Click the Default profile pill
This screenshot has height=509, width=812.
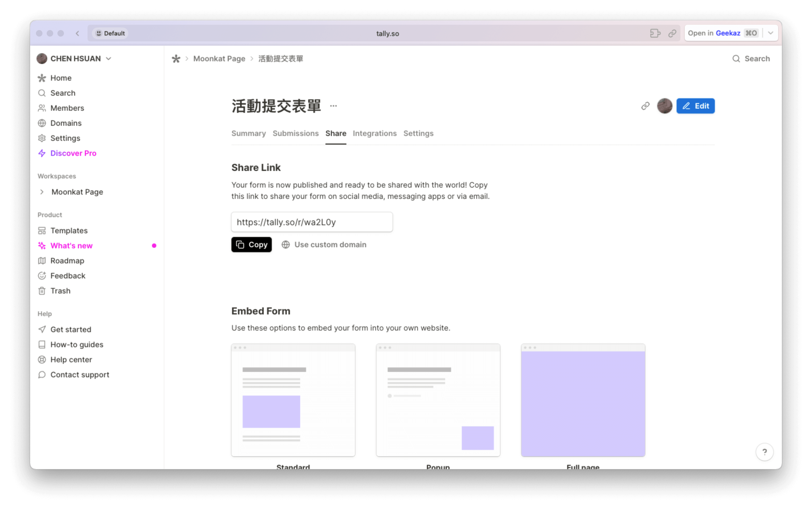click(110, 33)
